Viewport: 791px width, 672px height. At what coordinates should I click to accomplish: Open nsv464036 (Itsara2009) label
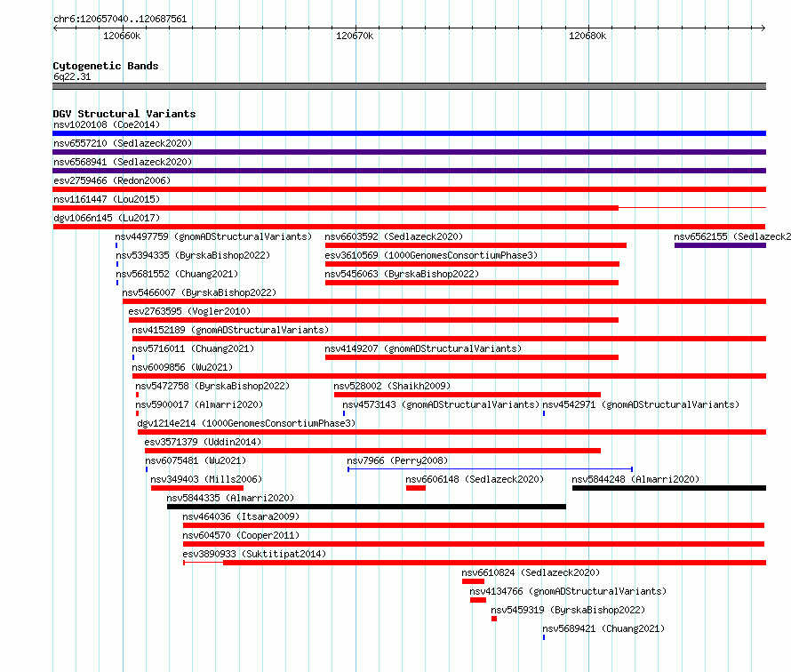click(241, 516)
